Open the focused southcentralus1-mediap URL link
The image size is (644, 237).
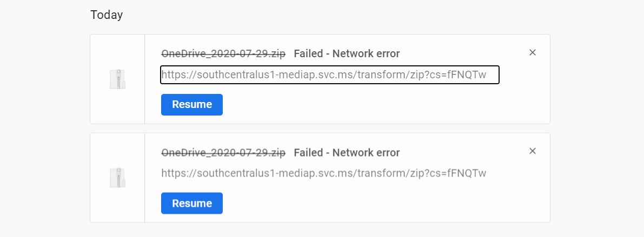pos(330,75)
